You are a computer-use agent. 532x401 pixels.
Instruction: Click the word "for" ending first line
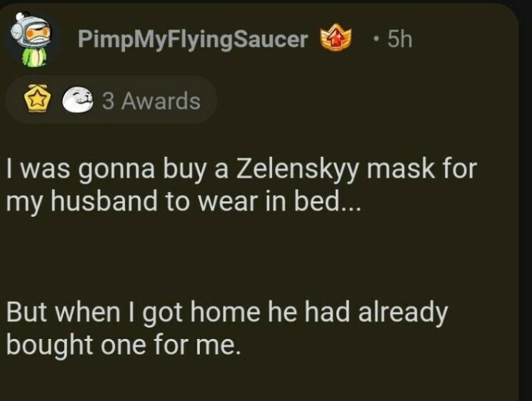(x=459, y=170)
